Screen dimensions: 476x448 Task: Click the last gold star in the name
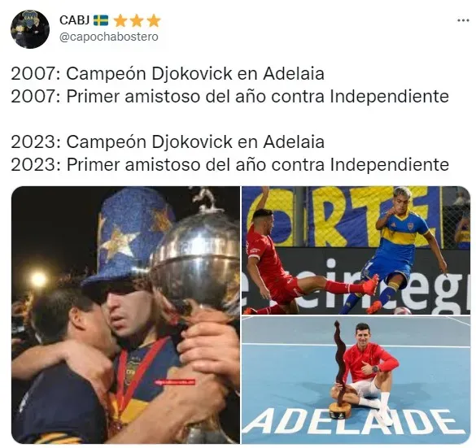(x=154, y=20)
